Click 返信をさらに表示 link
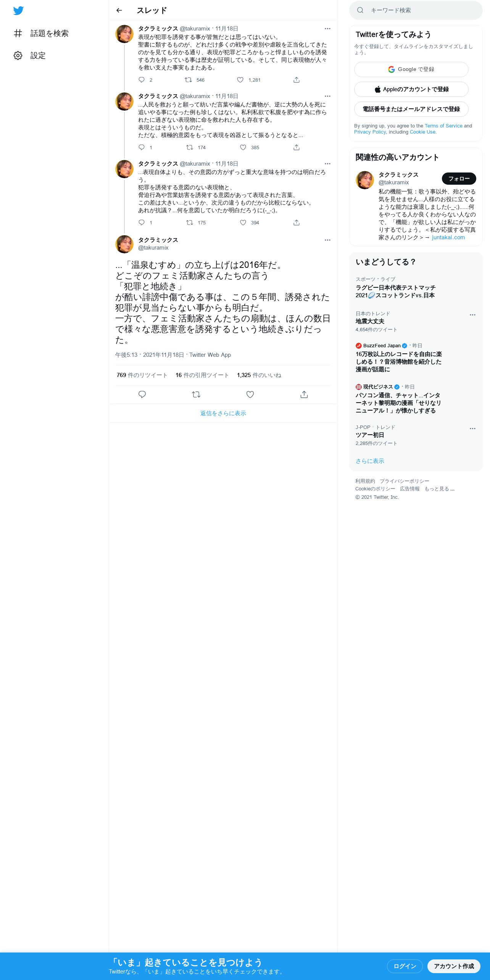Image resolution: width=490 pixels, height=980 pixels. pos(223,413)
